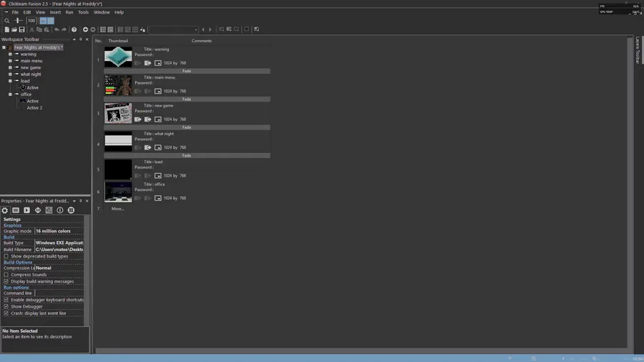Select the Active 2 object under office
The image size is (644, 362).
coord(34,108)
